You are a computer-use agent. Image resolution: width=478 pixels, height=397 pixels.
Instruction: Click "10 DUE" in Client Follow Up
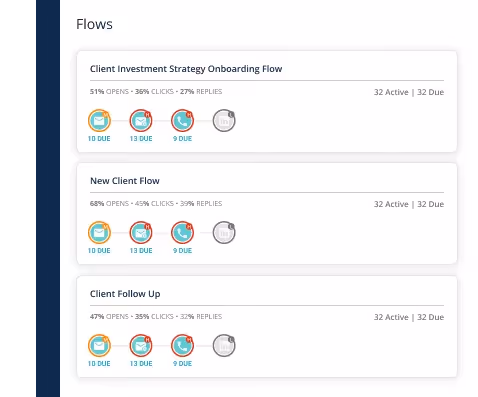click(99, 364)
